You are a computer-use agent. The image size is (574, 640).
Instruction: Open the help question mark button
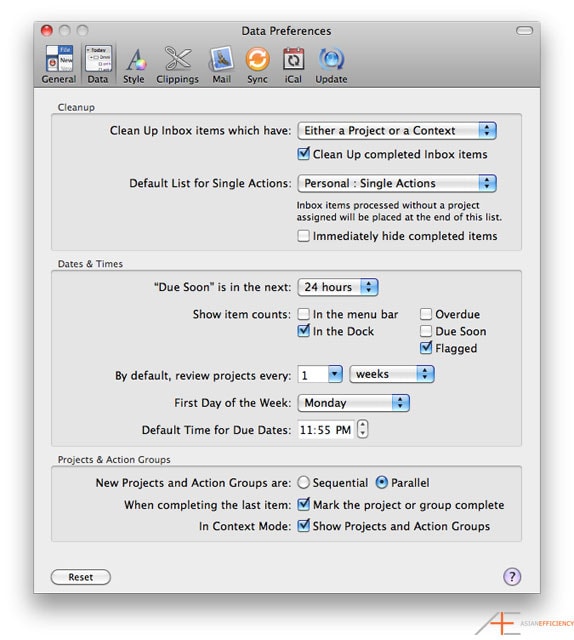tap(512, 576)
